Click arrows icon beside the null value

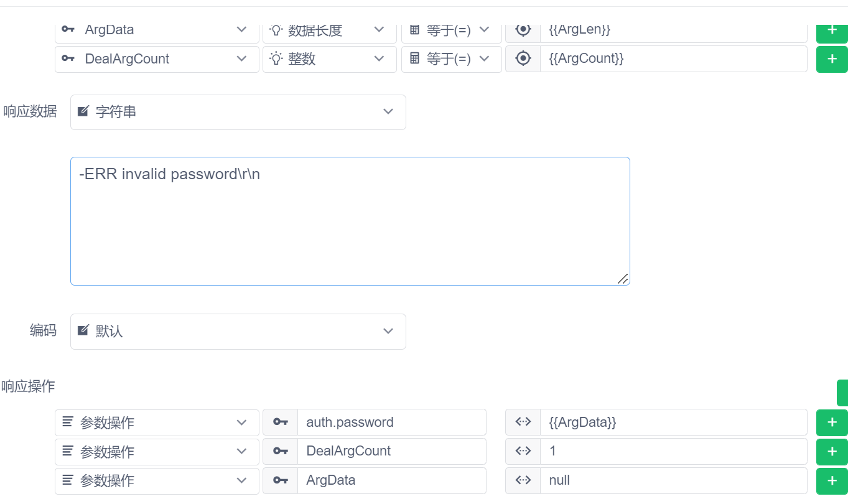(x=523, y=480)
